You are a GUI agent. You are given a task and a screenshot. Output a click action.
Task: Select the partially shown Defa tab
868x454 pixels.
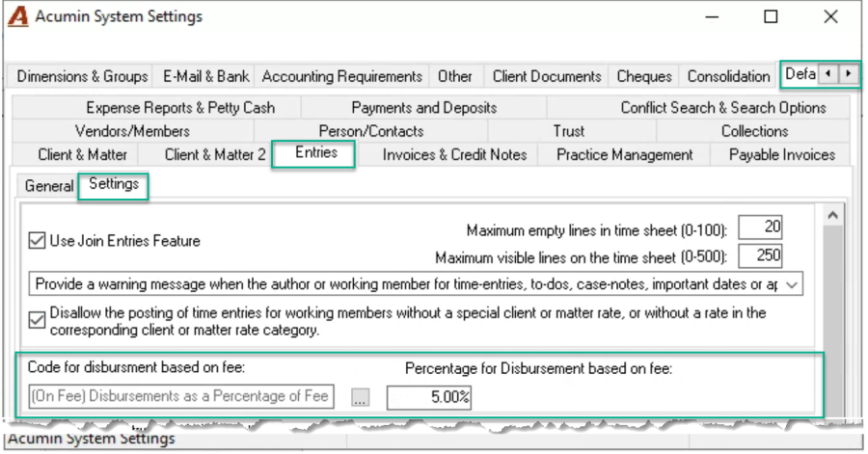[x=800, y=74]
